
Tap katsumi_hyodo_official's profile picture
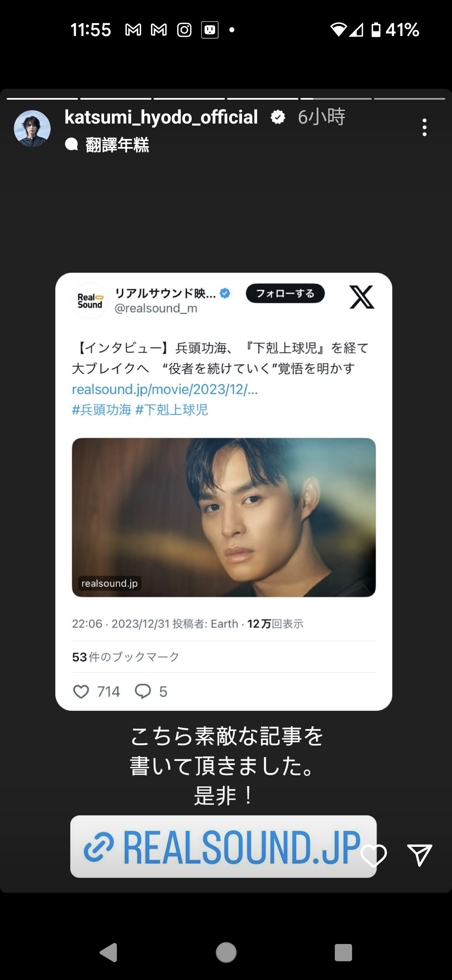coord(32,129)
